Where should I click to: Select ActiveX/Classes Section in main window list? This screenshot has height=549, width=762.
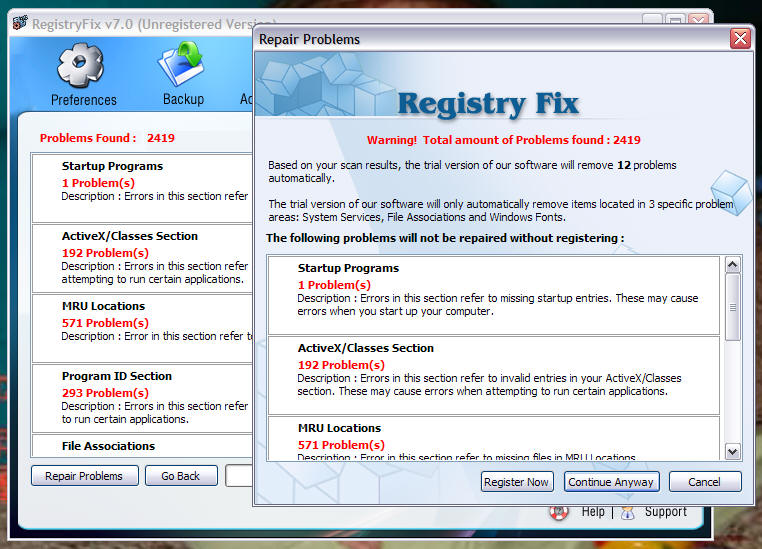143,258
